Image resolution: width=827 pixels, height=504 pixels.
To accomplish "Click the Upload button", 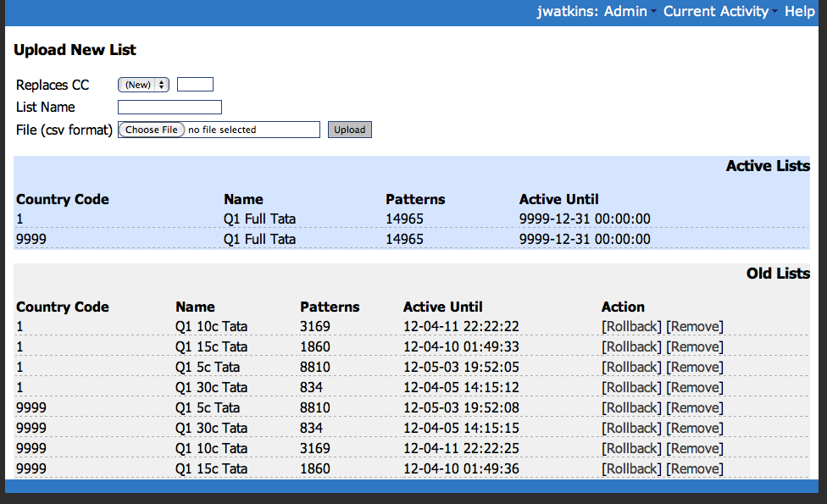I will (349, 130).
